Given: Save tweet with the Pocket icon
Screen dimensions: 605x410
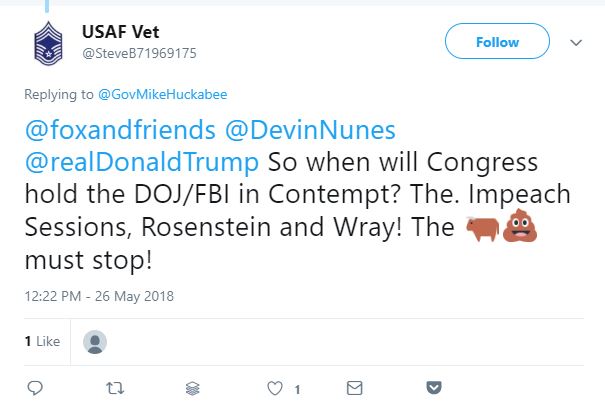Looking at the screenshot, I should [433, 387].
